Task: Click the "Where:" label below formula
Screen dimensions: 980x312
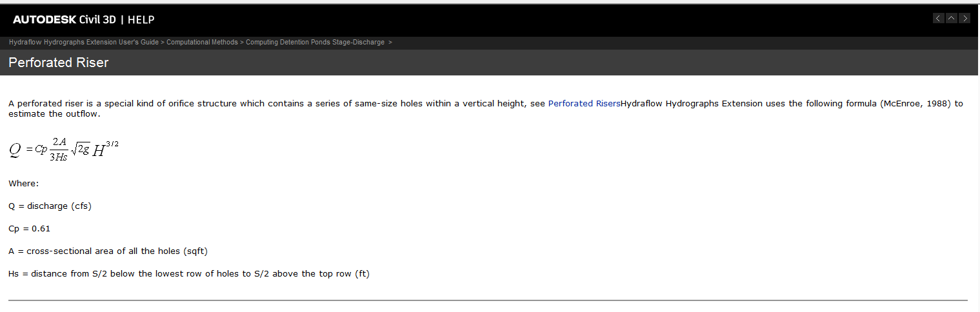Action: tap(24, 184)
